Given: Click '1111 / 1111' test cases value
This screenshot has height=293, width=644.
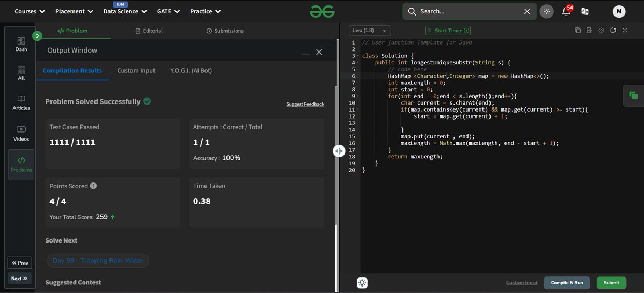Looking at the screenshot, I should pyautogui.click(x=72, y=143).
